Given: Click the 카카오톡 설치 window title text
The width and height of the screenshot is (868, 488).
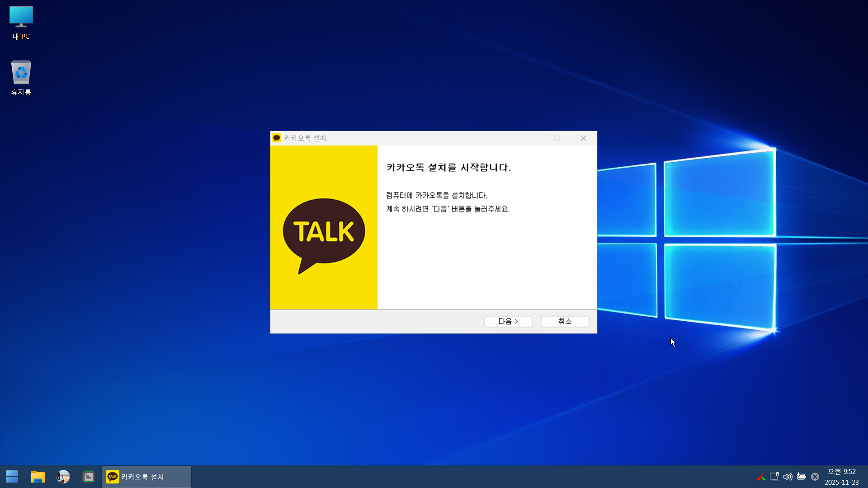Looking at the screenshot, I should [x=305, y=138].
